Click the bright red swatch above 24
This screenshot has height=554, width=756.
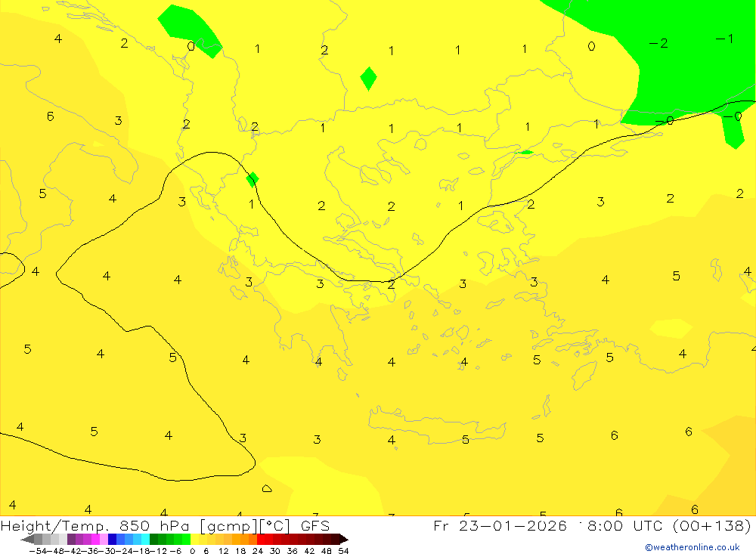(x=261, y=539)
